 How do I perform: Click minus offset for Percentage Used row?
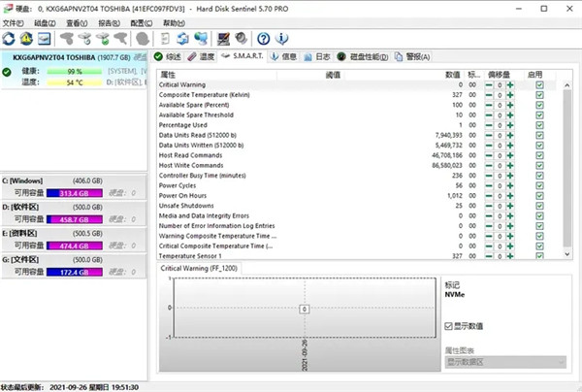coord(489,125)
